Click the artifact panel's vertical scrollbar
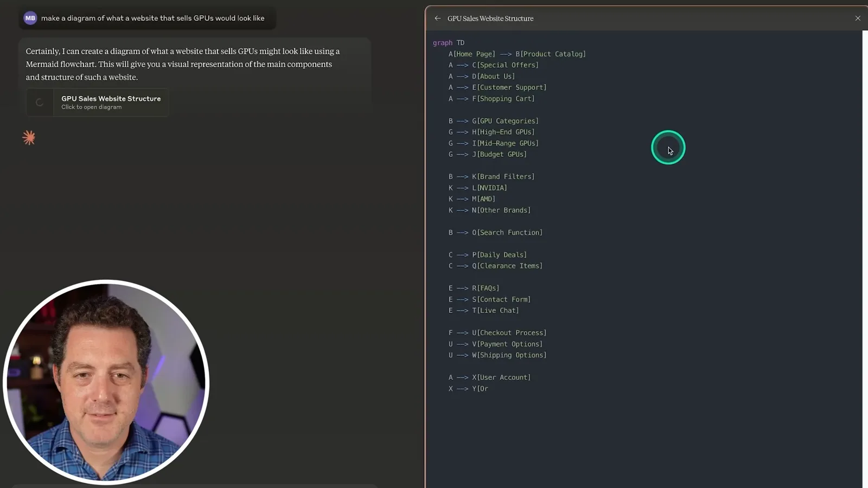This screenshot has width=868, height=488. [x=865, y=259]
